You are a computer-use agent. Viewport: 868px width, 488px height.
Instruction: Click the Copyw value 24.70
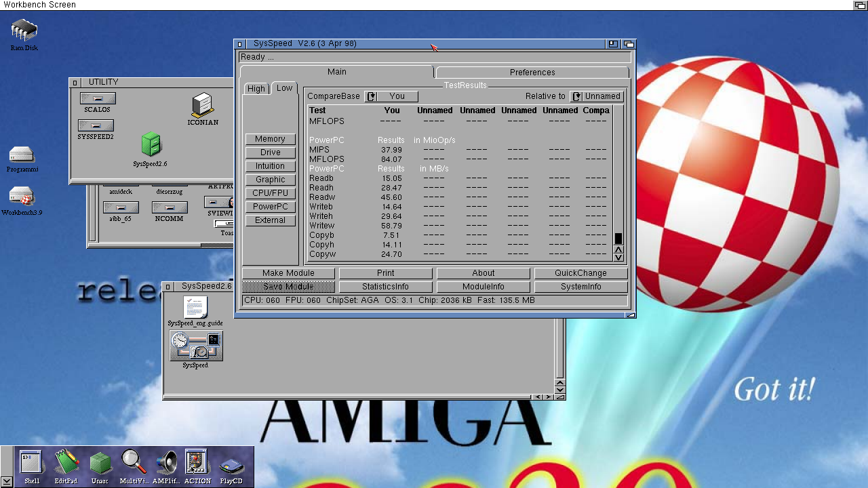391,254
